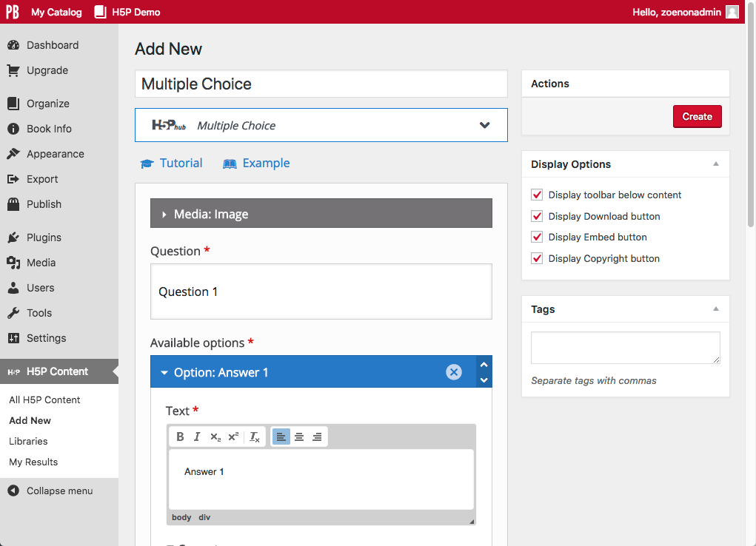Remove formatting with the Tx button
The image size is (756, 546).
pyautogui.click(x=254, y=437)
